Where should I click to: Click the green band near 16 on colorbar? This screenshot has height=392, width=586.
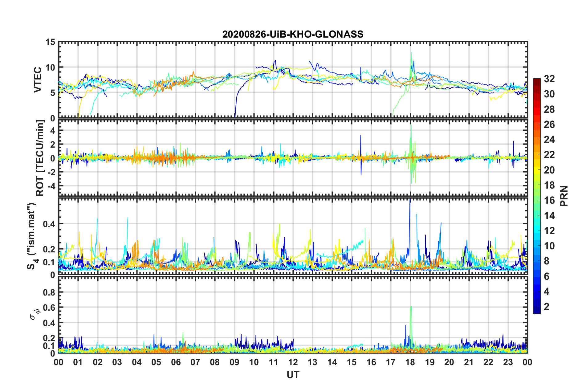[537, 200]
